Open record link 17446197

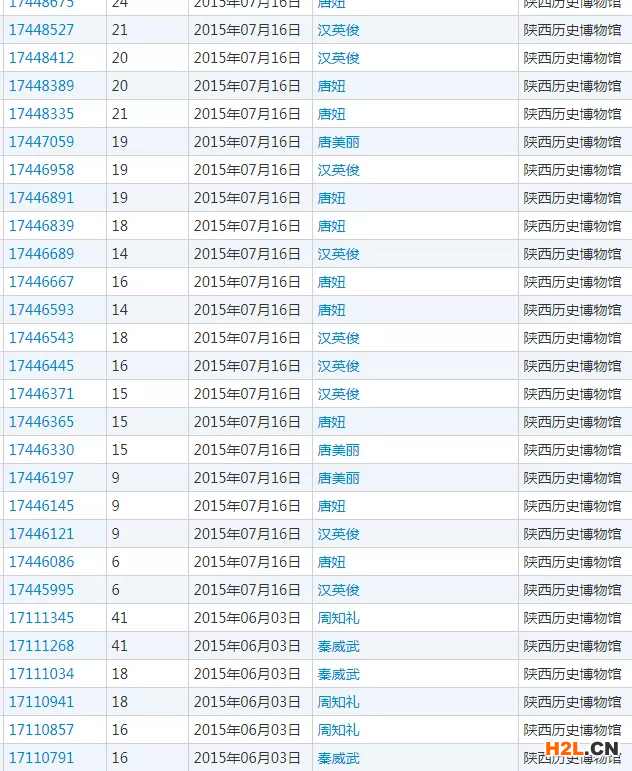click(41, 478)
